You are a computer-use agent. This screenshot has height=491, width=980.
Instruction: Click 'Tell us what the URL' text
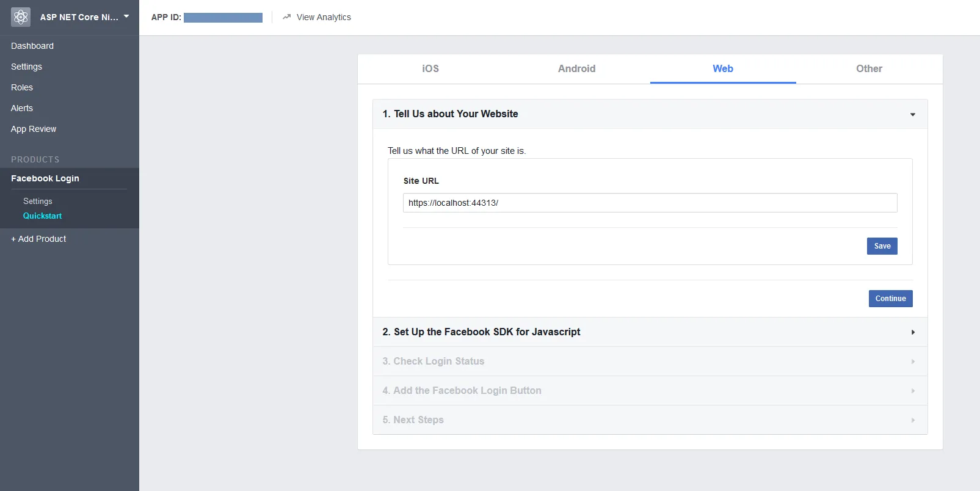tap(457, 151)
